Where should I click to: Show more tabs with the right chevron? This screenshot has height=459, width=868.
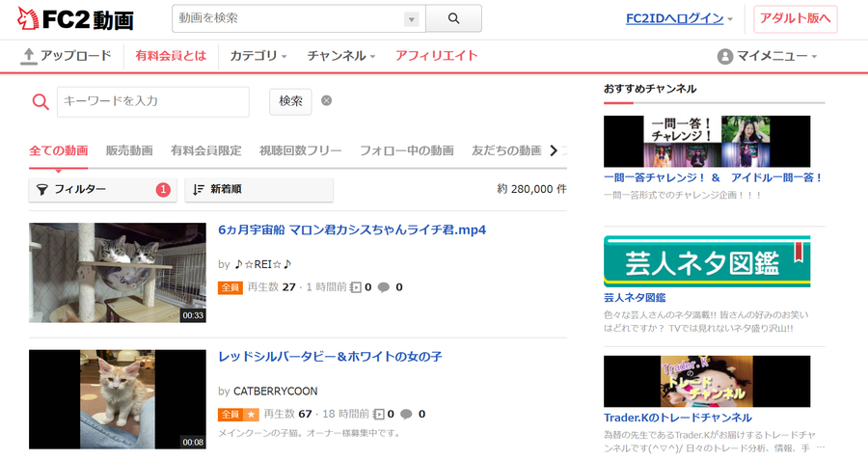pyautogui.click(x=554, y=150)
